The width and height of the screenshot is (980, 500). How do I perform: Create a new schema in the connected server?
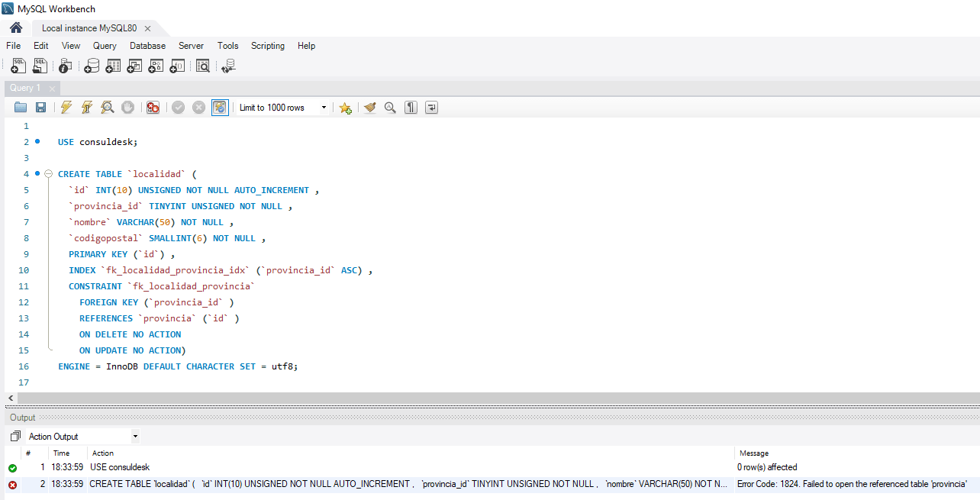[x=92, y=66]
